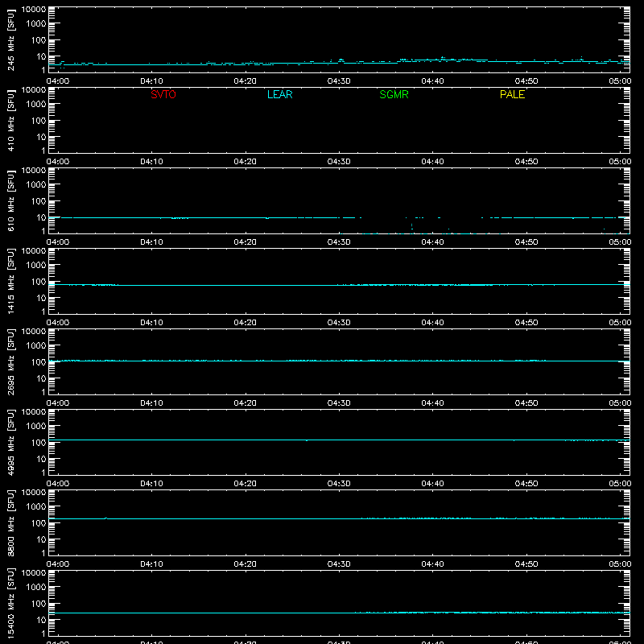Viewport: 644px width, 644px height.
Task: Click 04:30 time label below 4995 MHz plot
Action: tap(339, 484)
